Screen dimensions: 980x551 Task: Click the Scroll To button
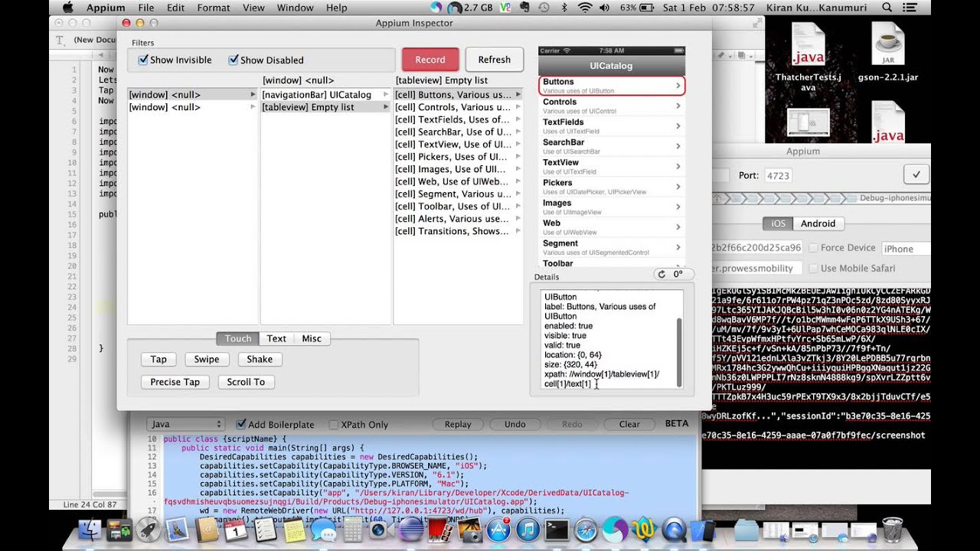coord(246,382)
